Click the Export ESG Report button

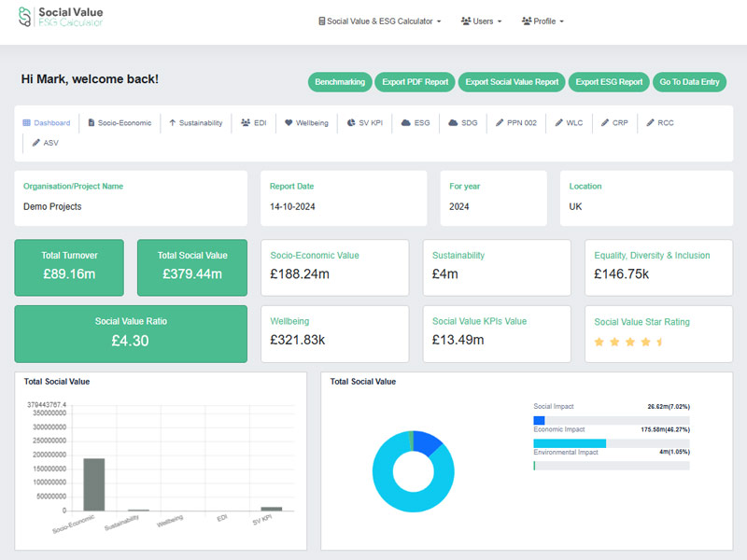point(609,82)
